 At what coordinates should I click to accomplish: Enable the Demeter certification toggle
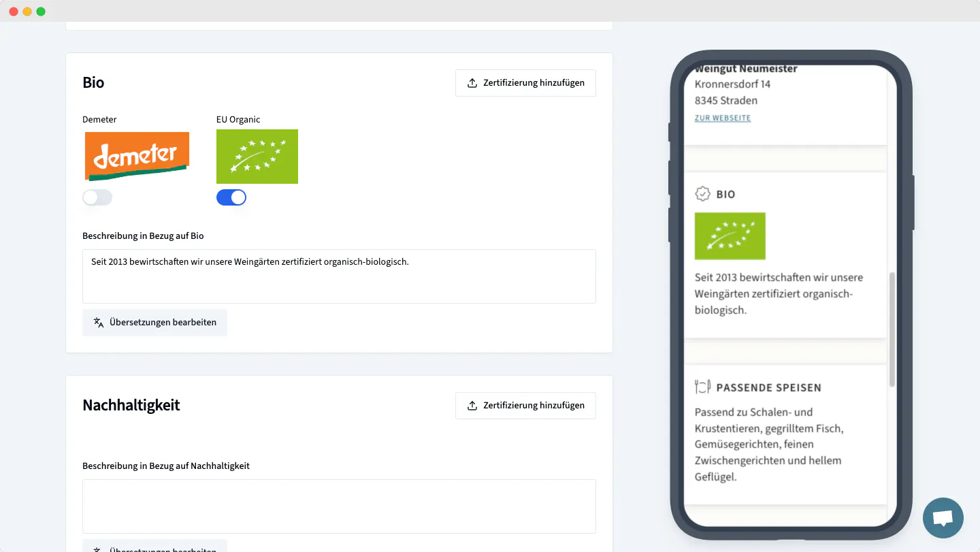[97, 197]
